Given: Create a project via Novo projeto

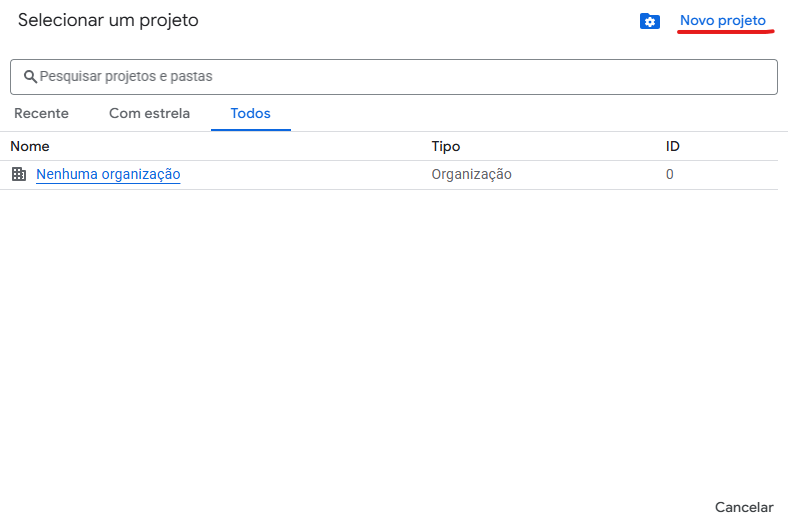Looking at the screenshot, I should (723, 21).
